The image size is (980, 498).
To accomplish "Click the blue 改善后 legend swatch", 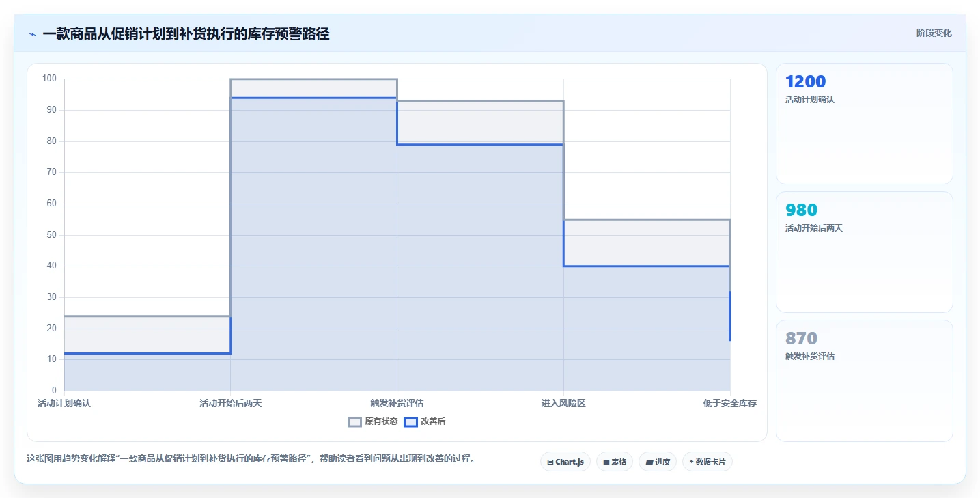I will click(410, 421).
